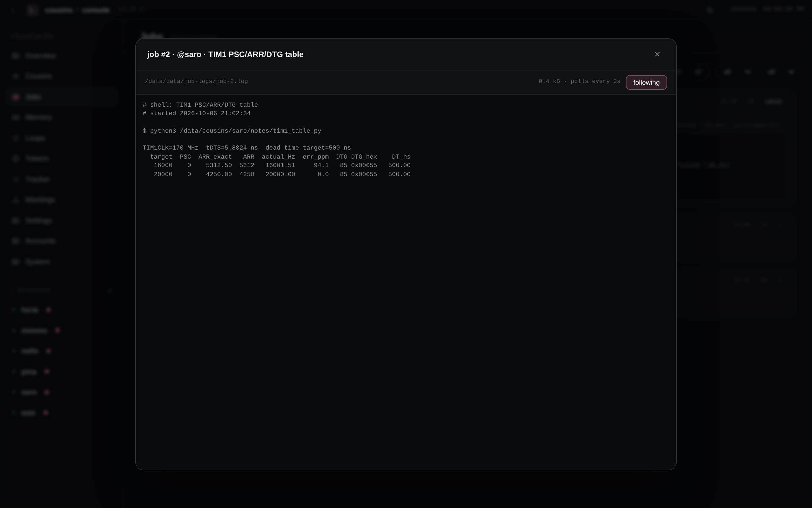Image resolution: width=812 pixels, height=508 pixels.
Task: Click the '# started 2026-10-06 21:02:34' line
Action: (x=197, y=113)
